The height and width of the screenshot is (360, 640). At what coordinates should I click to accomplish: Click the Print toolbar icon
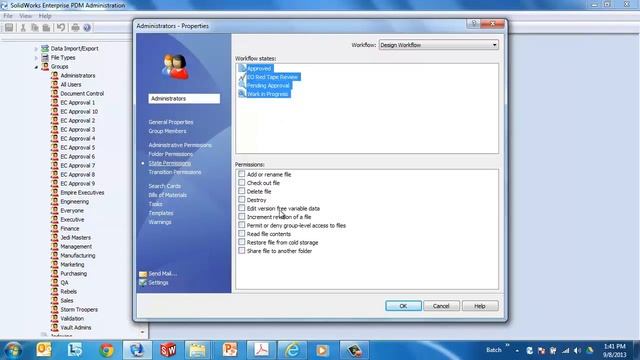click(75, 27)
